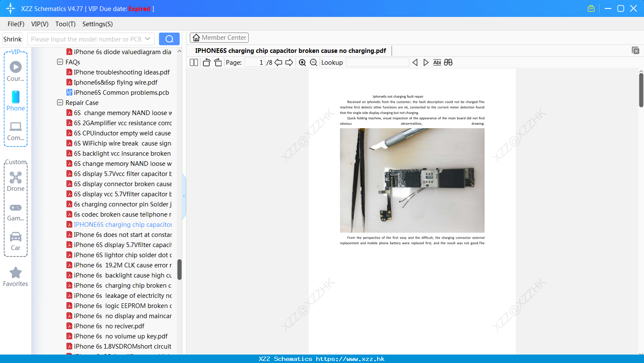
Task: Open Favorites star
Action: click(16, 277)
